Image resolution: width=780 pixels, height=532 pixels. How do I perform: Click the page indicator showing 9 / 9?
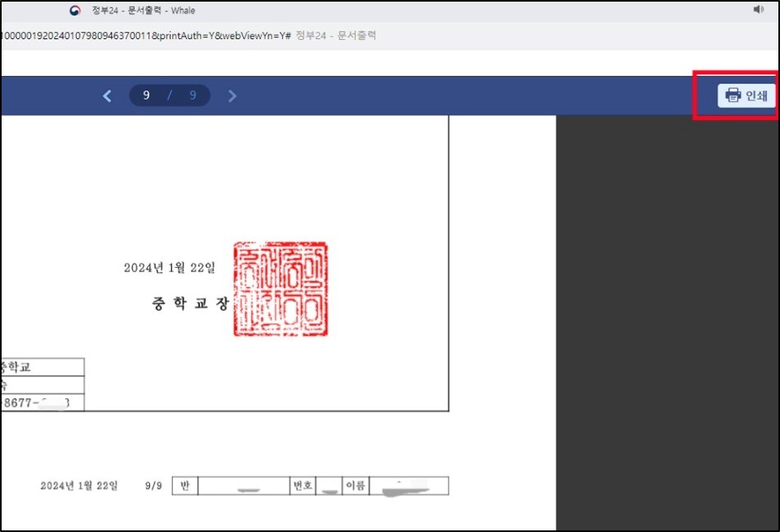169,95
